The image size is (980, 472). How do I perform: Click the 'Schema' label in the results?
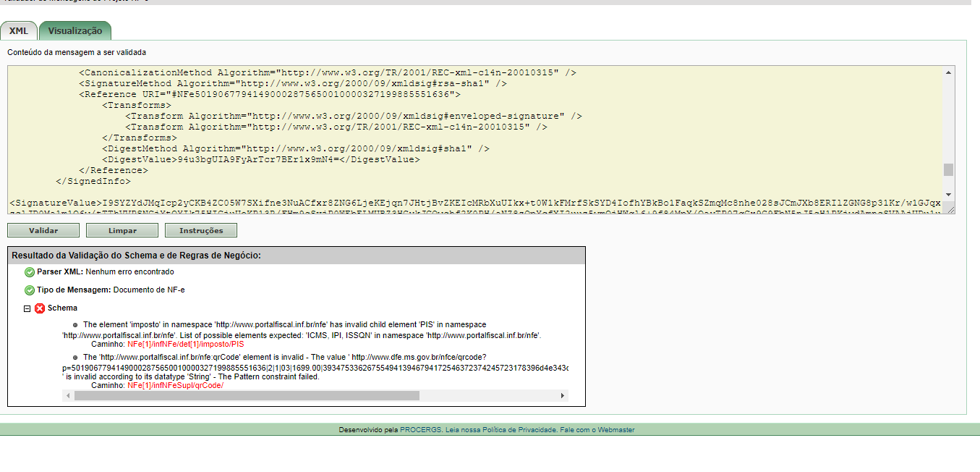[62, 308]
